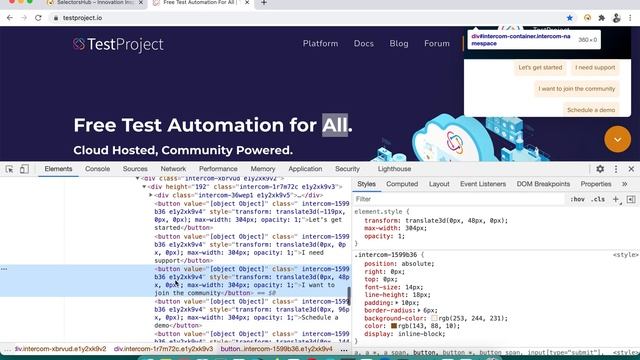The image size is (640, 360).
Task: Activate the inspect element picker
Action: point(9,169)
